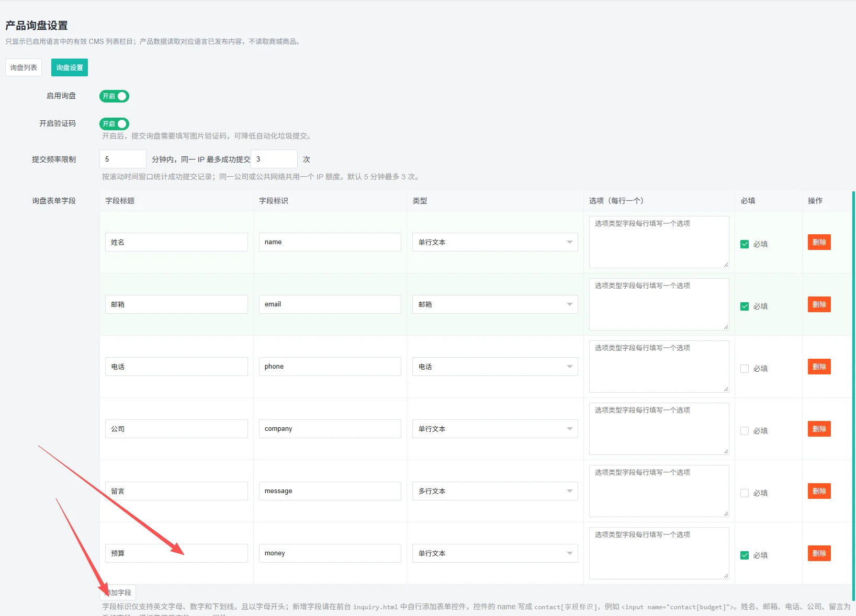Uncheck 必填 for the money field row

[x=745, y=555]
